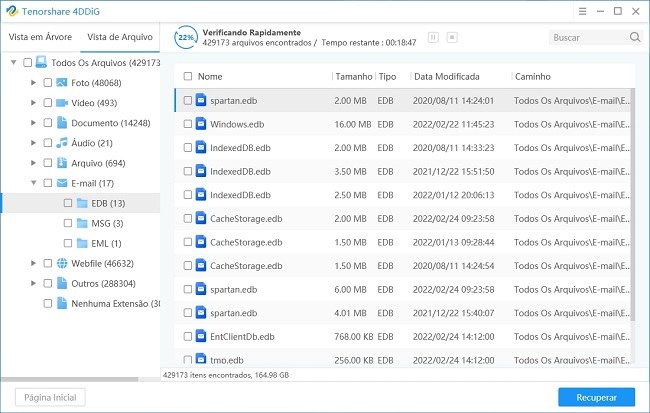This screenshot has height=413, width=650.
Task: Click the Video category camera icon
Action: pyautogui.click(x=62, y=102)
